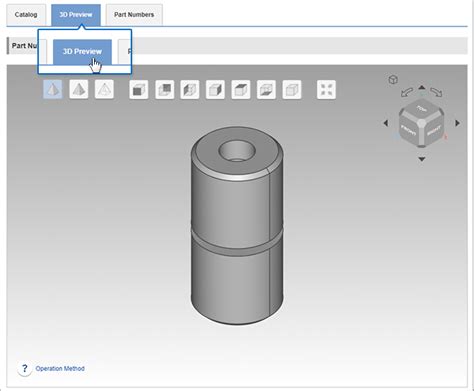Switch to top view cube icon

coord(241,90)
